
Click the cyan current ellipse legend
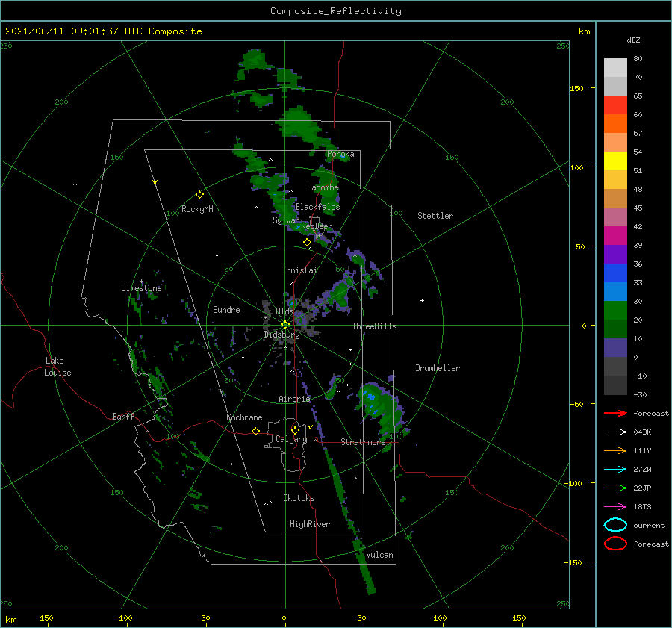coord(615,525)
